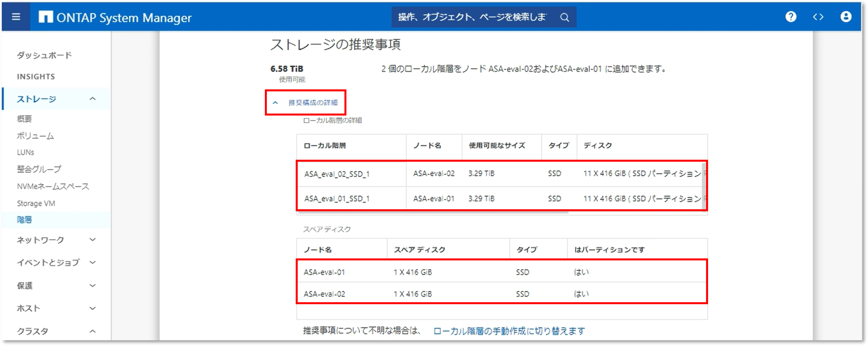Click ASA-eval-02 node in local tier table

point(434,173)
